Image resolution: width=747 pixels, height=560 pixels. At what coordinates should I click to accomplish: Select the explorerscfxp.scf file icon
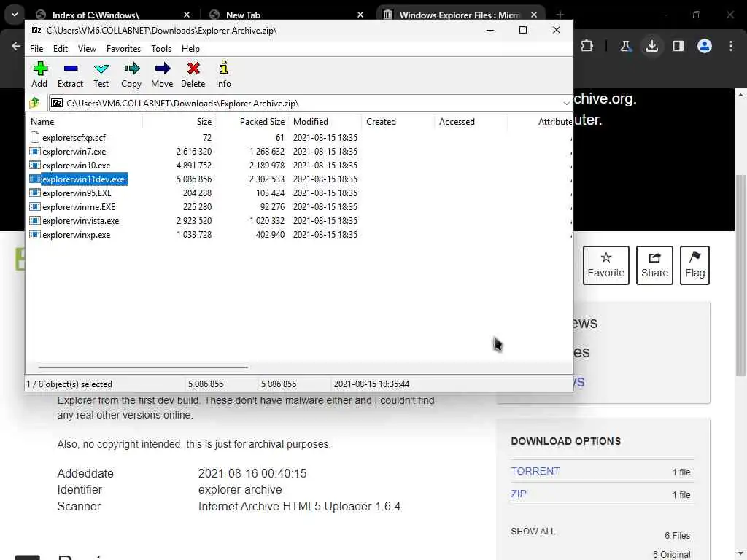34,138
